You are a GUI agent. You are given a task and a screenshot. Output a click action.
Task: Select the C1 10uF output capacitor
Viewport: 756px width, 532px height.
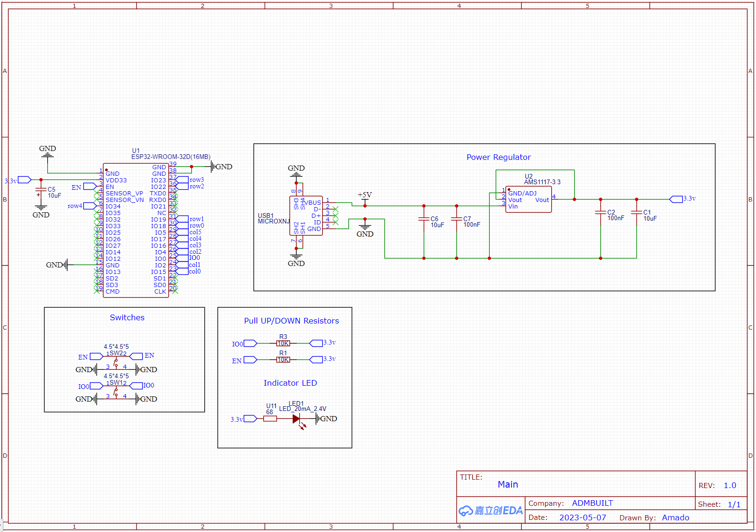coord(636,213)
